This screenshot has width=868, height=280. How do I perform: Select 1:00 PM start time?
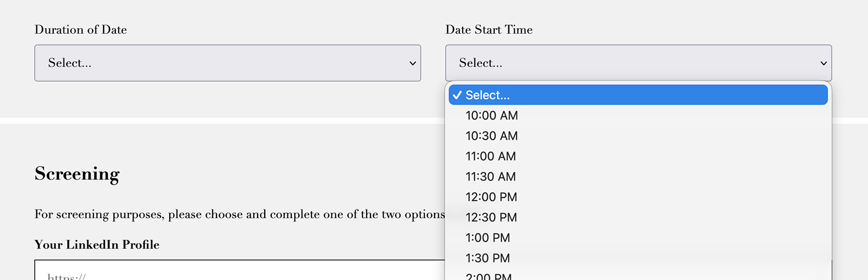tap(488, 238)
